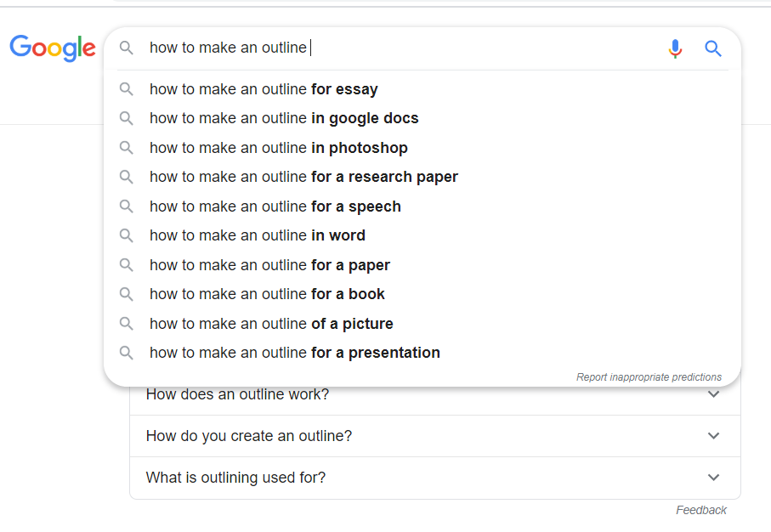This screenshot has width=771, height=532.
Task: Click the blue search magnifier button
Action: (x=713, y=48)
